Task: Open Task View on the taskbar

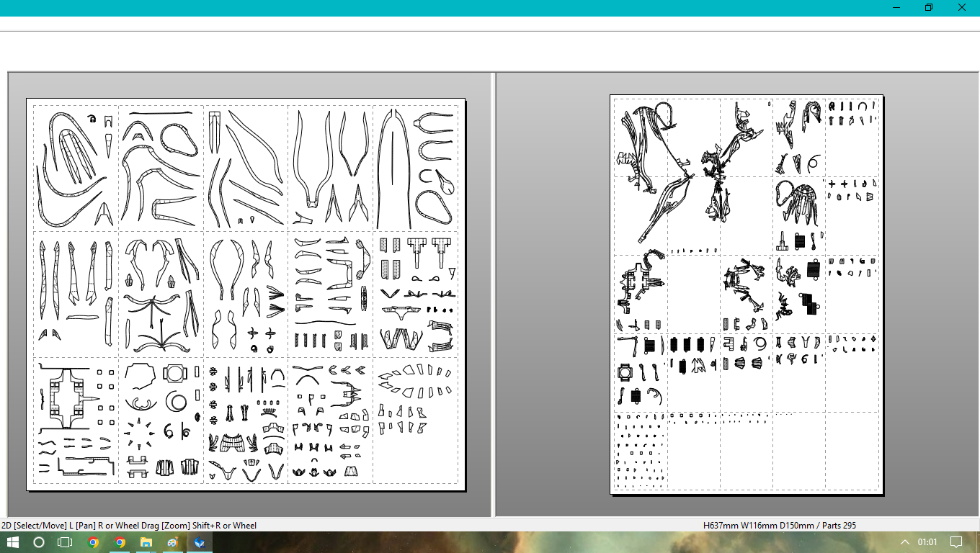Action: [x=66, y=542]
